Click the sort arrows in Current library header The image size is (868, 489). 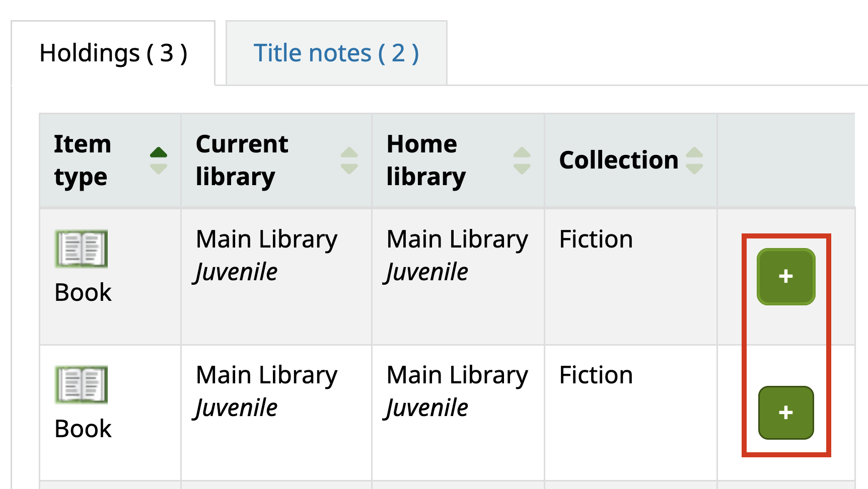click(349, 160)
